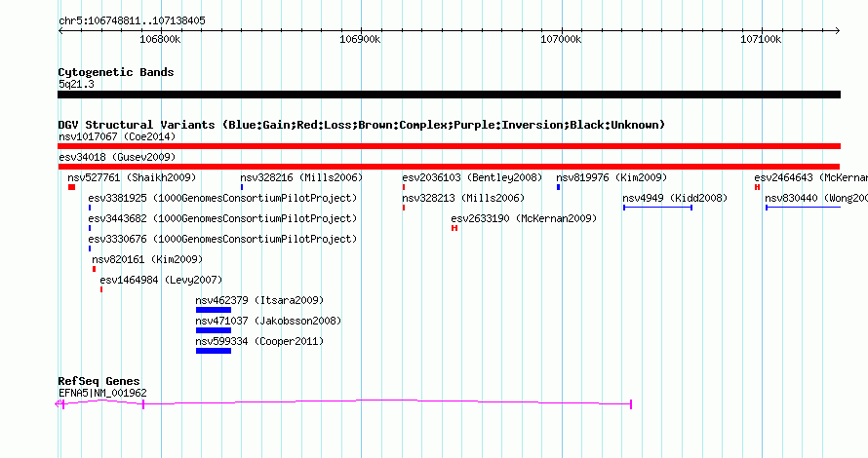Click the left arrowhead of the ruler
868x458 pixels.
point(60,31)
